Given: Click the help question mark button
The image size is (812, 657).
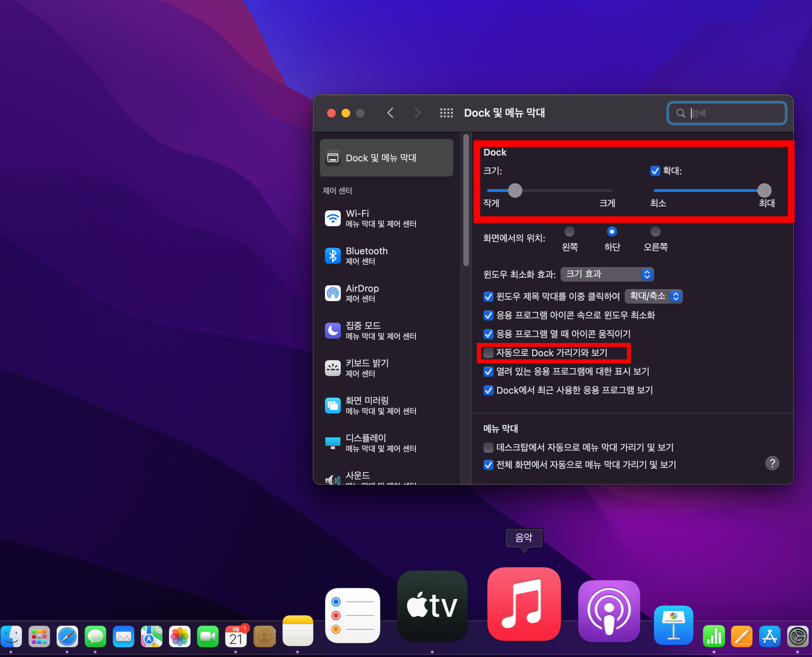Looking at the screenshot, I should click(772, 463).
